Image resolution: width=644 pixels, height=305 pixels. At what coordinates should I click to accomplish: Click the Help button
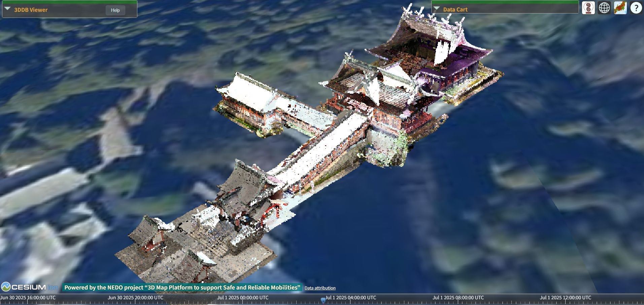[115, 10]
